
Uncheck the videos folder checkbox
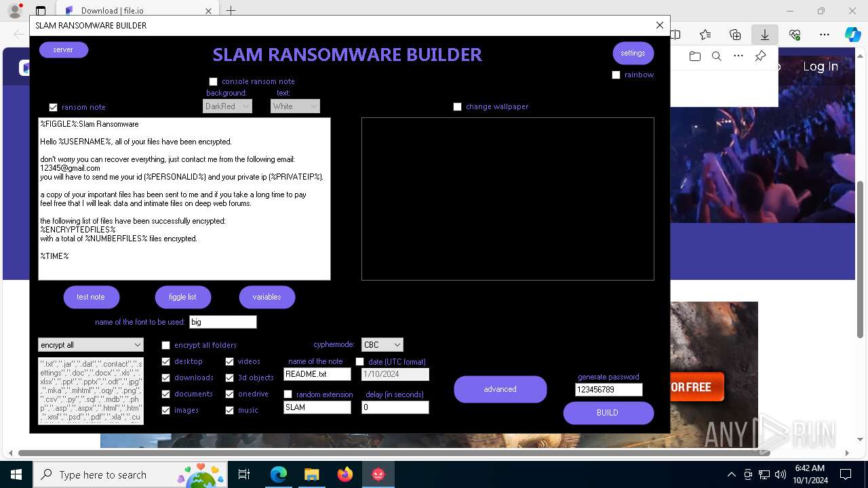[x=229, y=361]
